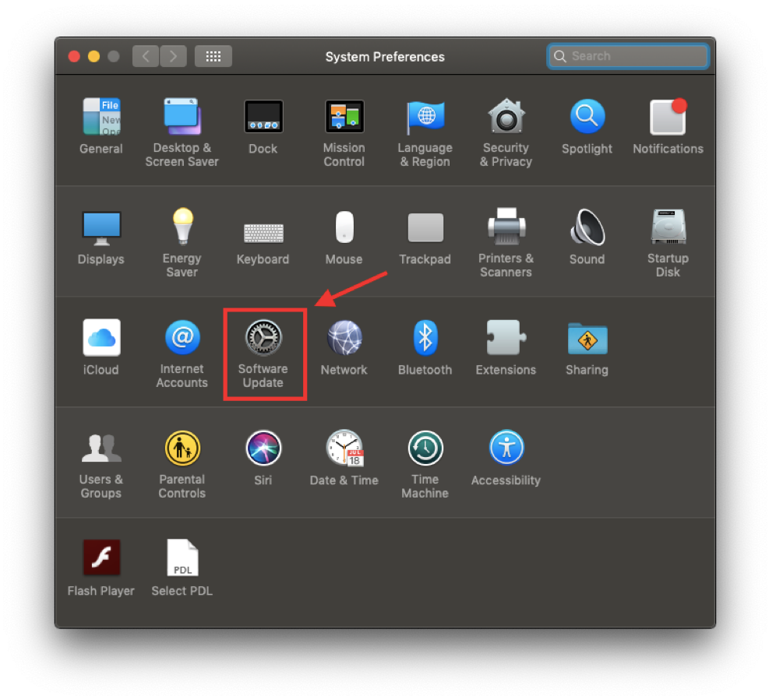Open Desktop & Screen Saver preferences
The width and height of the screenshot is (769, 700).
pos(182,117)
